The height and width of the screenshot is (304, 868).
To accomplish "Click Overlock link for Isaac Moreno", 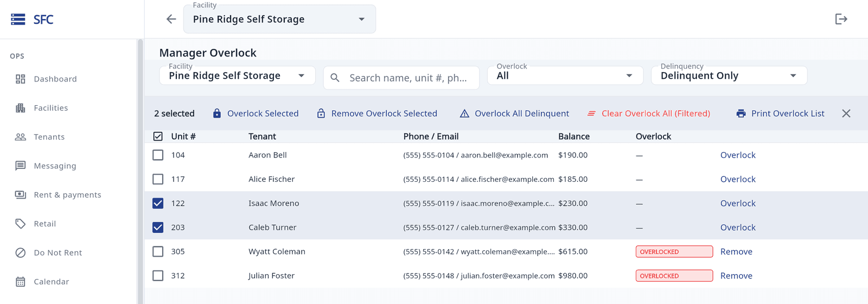I will (738, 204).
